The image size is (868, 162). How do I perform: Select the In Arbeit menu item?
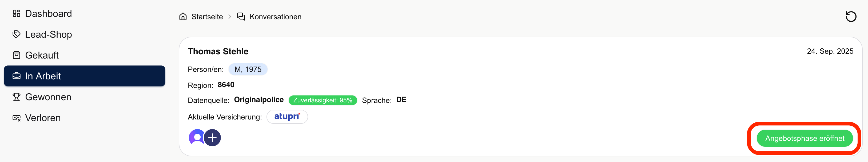(43, 76)
